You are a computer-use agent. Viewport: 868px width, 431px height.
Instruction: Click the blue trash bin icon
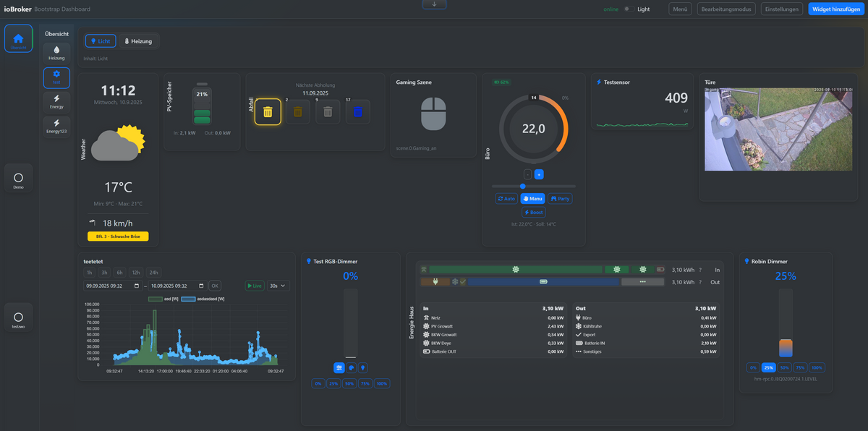coord(357,111)
